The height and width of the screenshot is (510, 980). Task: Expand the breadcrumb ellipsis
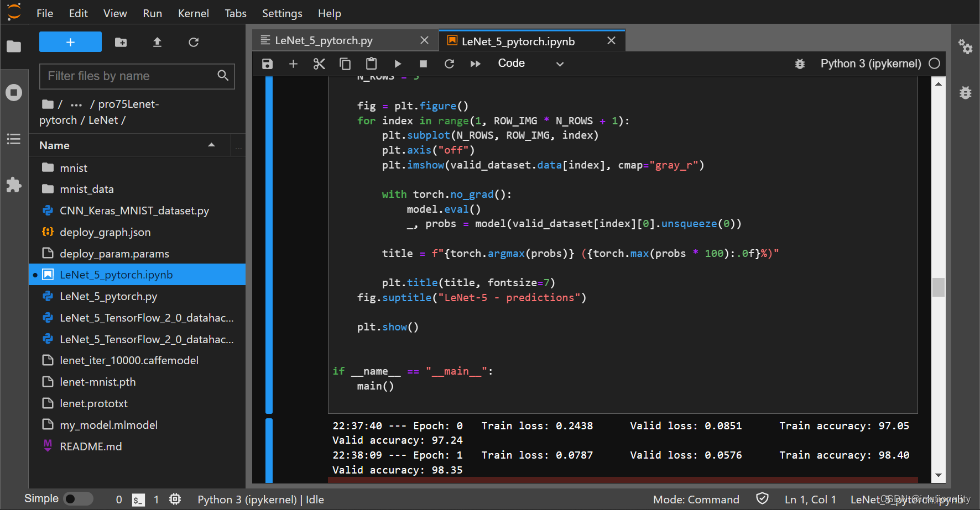76,104
